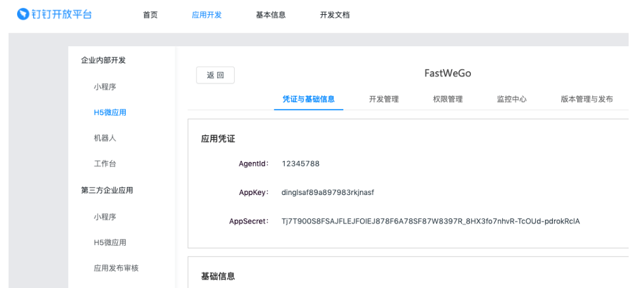The width and height of the screenshot is (644, 288).
Task: Open the 首页 navigation item
Action: pos(150,15)
